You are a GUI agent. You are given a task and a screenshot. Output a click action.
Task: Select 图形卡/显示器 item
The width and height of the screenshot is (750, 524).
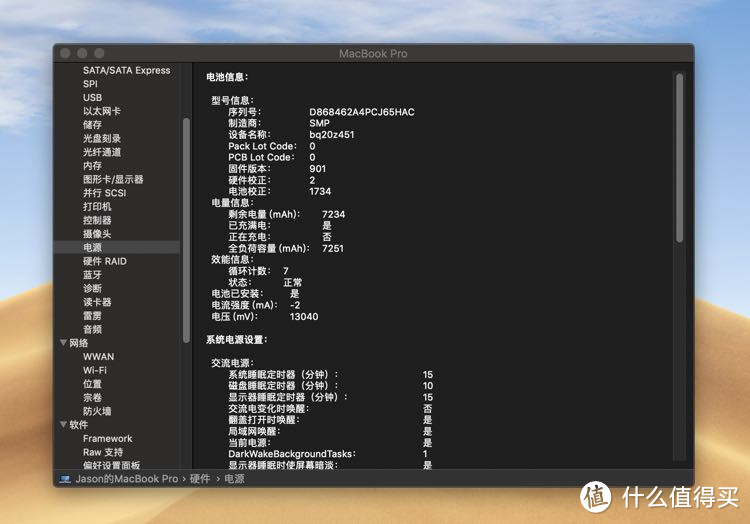tap(113, 179)
